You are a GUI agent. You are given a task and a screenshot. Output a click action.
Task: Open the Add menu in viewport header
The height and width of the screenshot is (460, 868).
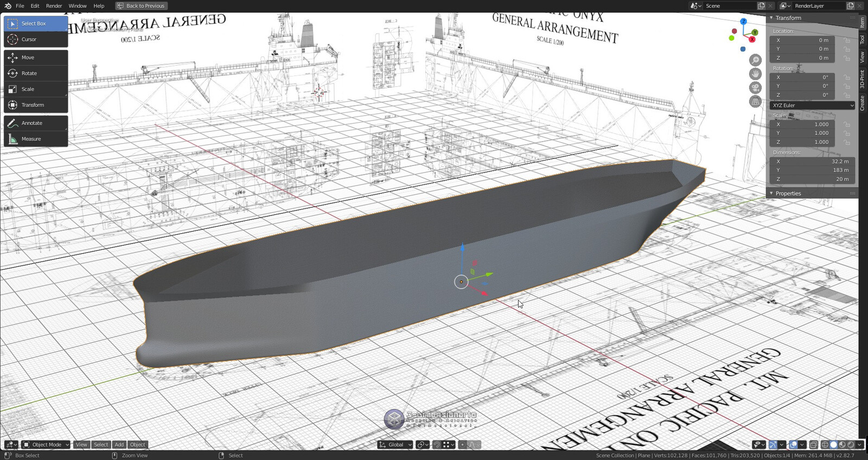pyautogui.click(x=119, y=445)
